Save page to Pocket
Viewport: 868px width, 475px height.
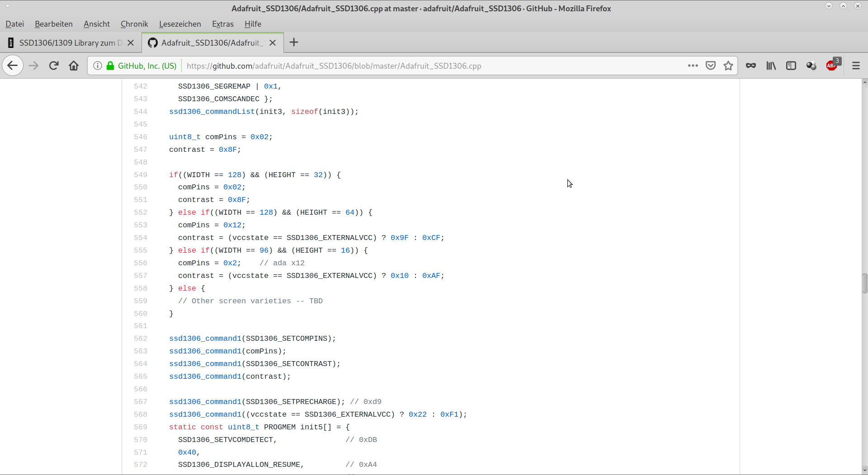[711, 66]
